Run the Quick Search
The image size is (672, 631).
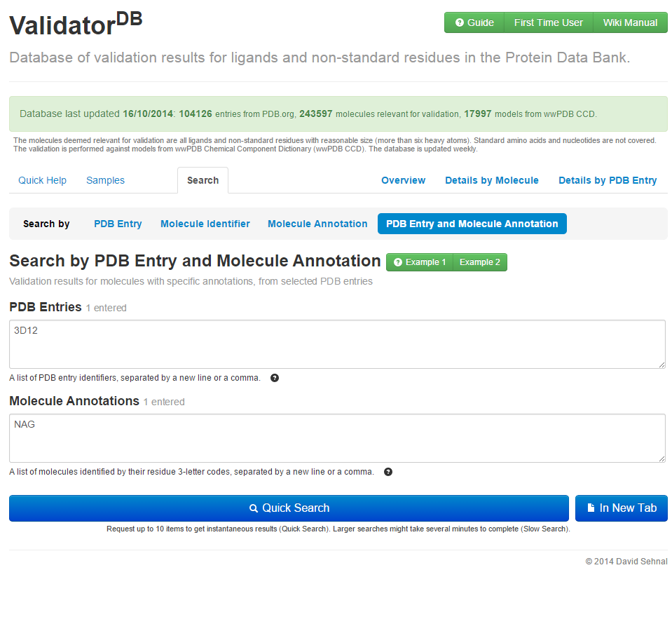(x=289, y=508)
